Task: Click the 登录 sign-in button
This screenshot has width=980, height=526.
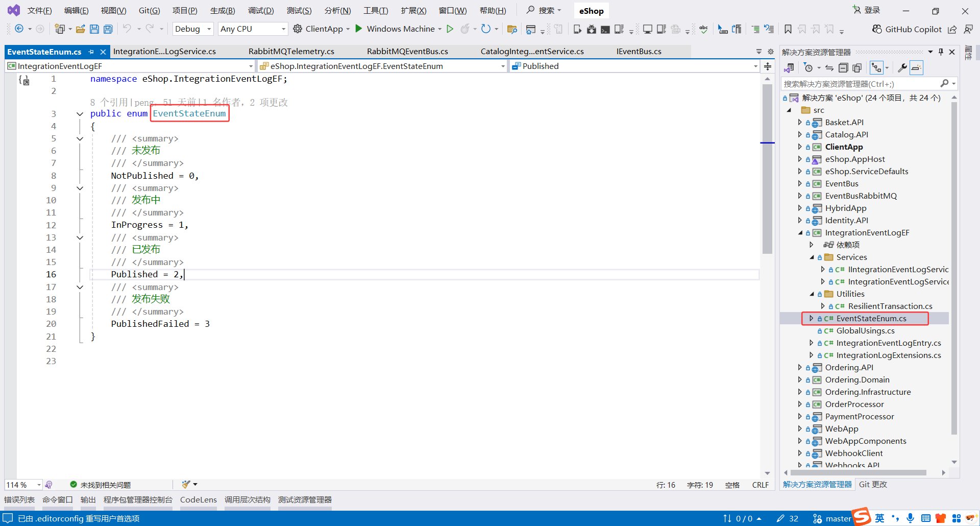Action: coord(866,10)
